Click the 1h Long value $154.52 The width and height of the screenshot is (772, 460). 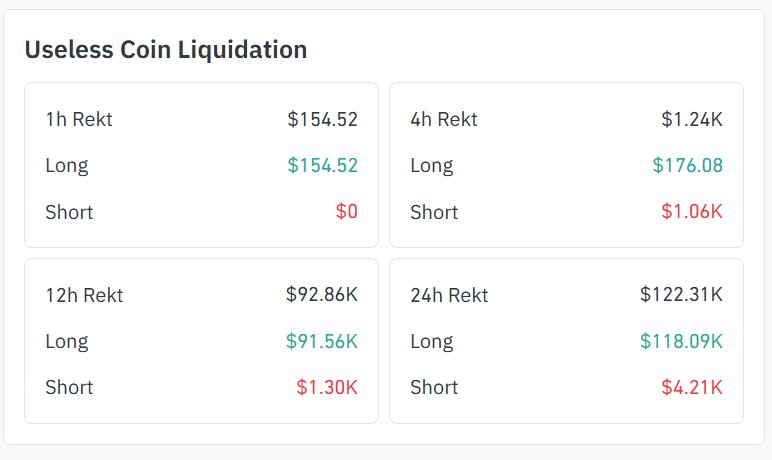322,166
